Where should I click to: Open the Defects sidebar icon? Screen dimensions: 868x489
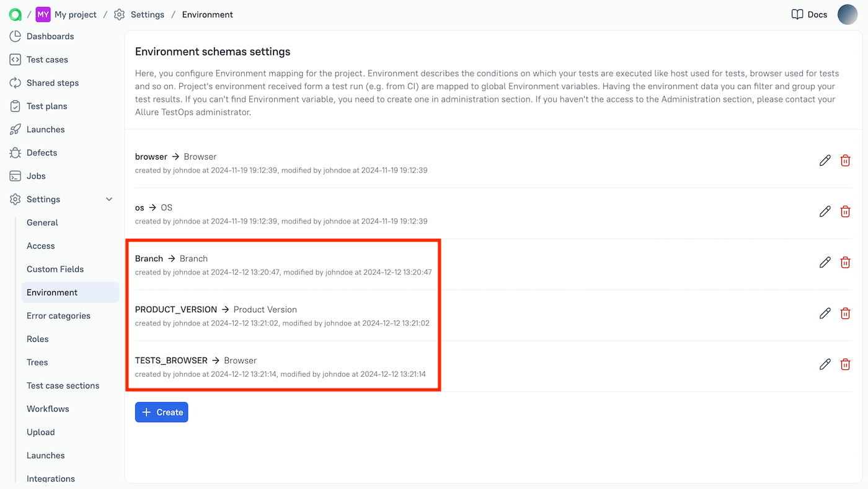(x=15, y=152)
